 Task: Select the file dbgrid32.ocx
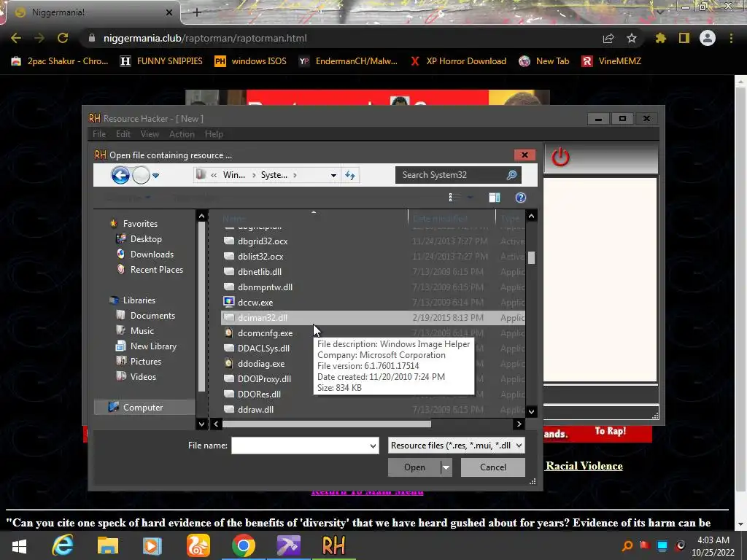tap(263, 241)
